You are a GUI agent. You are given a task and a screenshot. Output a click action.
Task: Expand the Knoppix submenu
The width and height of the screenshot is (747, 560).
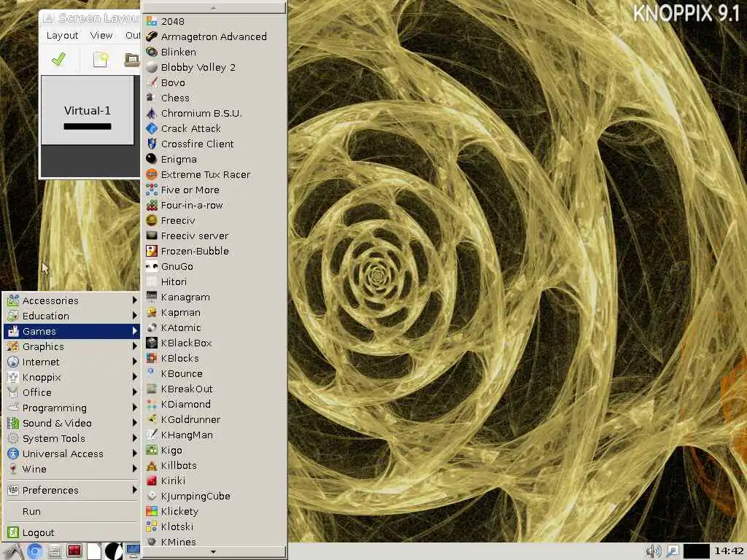pos(71,377)
